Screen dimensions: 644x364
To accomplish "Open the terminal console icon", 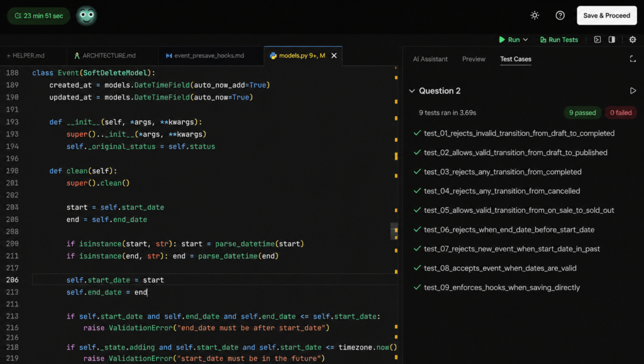I will [597, 40].
